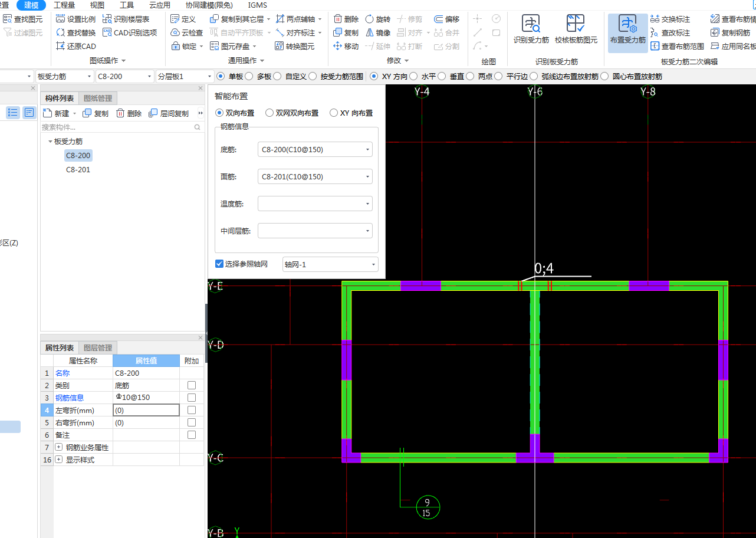Expand 通用操作 group arrow
The height and width of the screenshot is (538, 756).
click(x=262, y=61)
